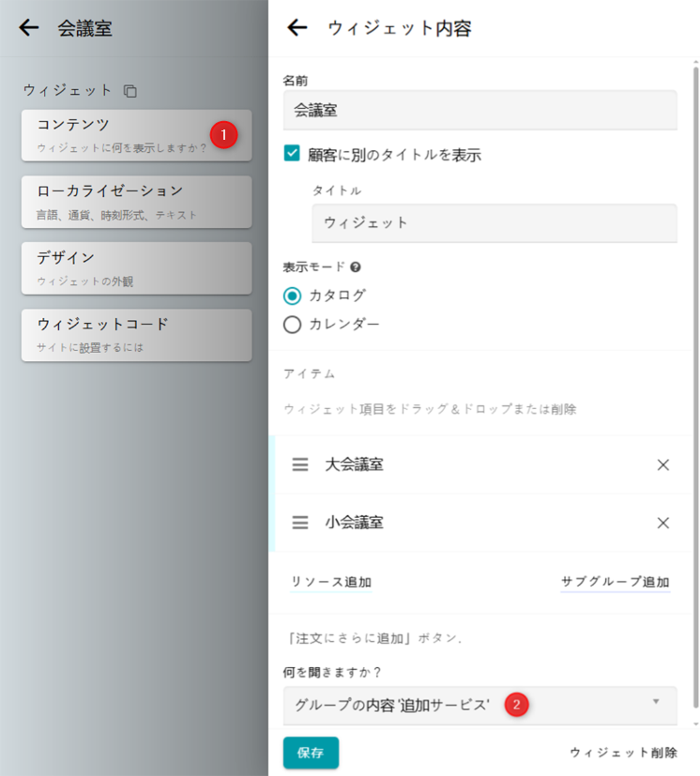Open the デザイン section
Image resolution: width=700 pixels, height=776 pixels.
click(x=136, y=268)
